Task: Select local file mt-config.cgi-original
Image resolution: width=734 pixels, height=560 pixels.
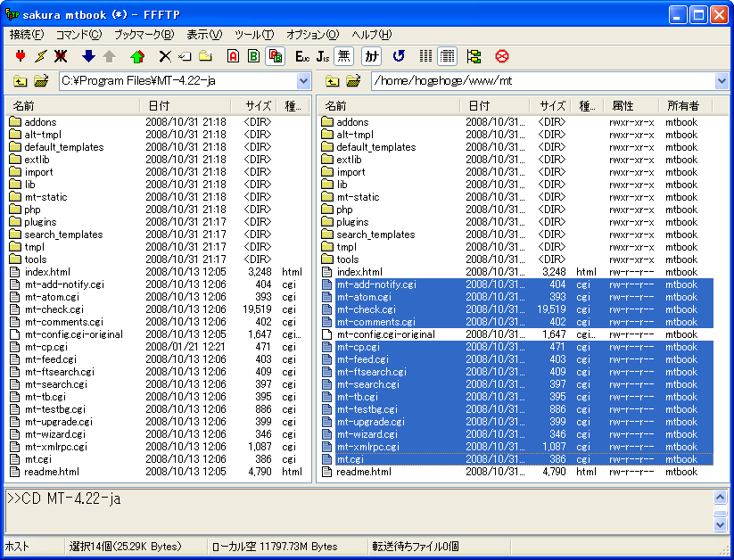Action: tap(74, 334)
